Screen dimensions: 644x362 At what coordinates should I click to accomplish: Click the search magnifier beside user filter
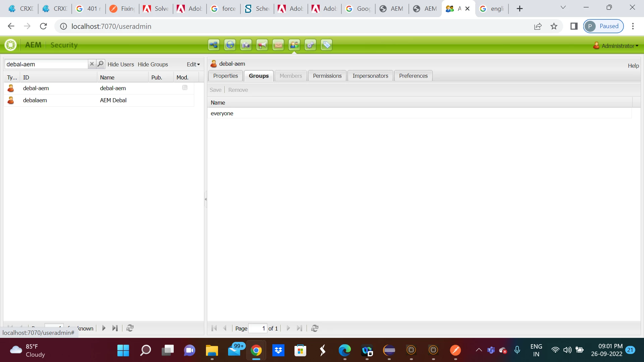pos(100,64)
